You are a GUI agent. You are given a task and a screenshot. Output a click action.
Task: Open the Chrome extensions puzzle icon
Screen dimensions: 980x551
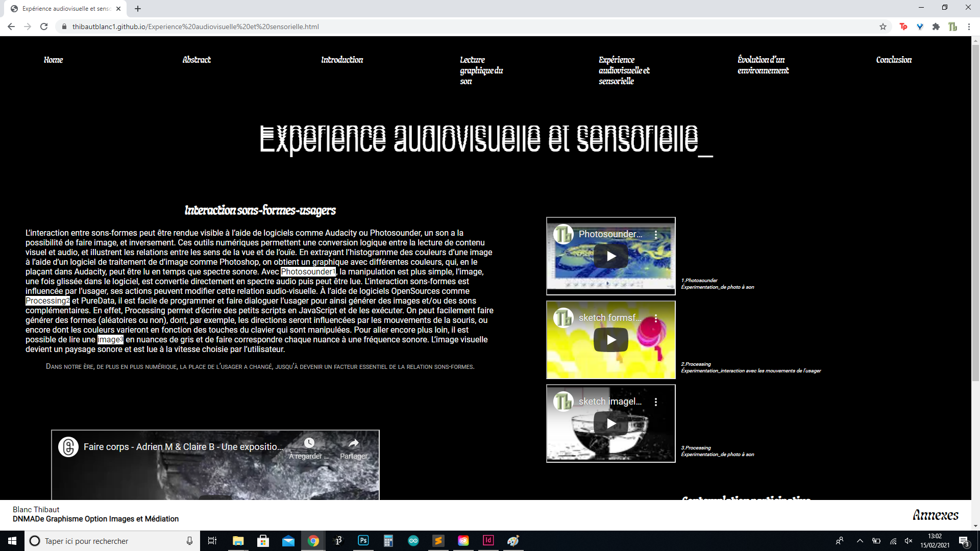[936, 27]
